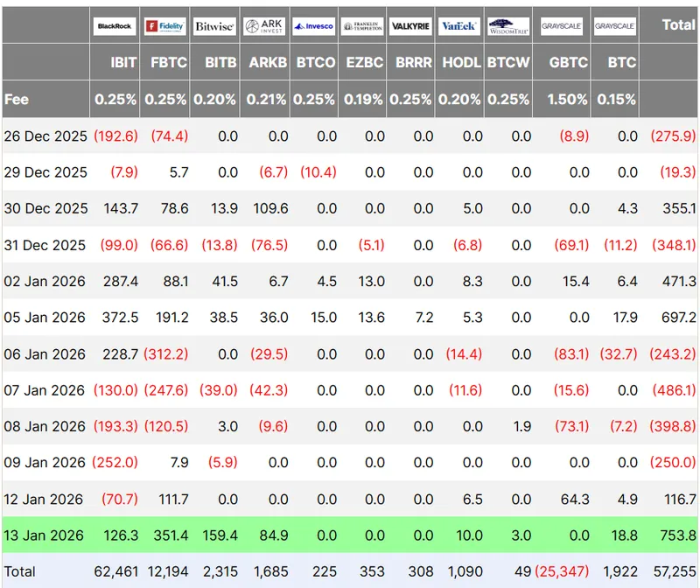Select the Bitwise logo
700x588 pixels.
(214, 26)
